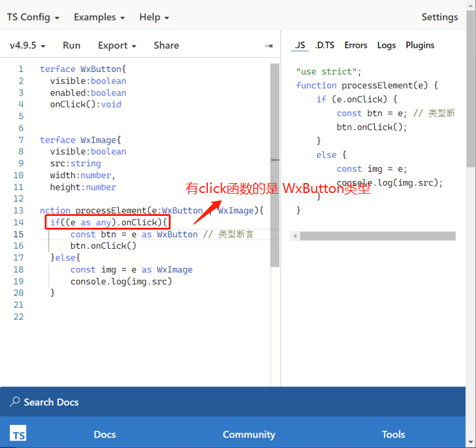Click 'btn.onClick();' in JS output
The width and height of the screenshot is (476, 448).
[372, 127]
